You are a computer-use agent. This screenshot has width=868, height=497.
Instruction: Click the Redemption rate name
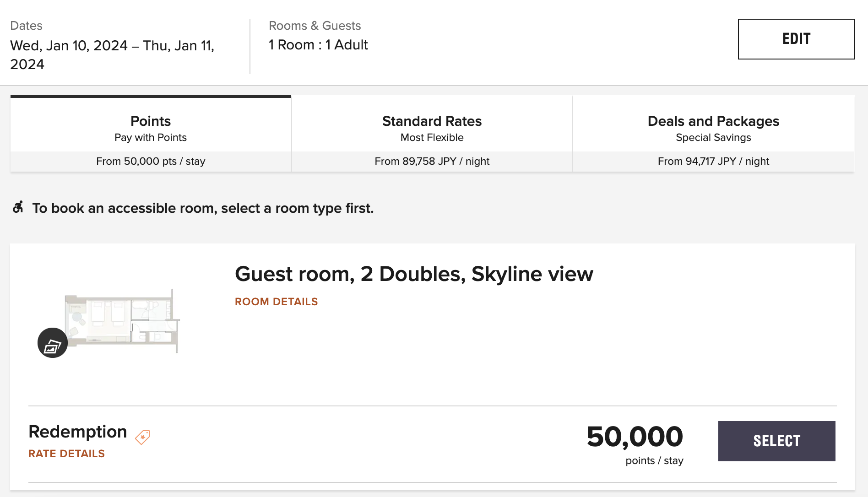pyautogui.click(x=78, y=432)
